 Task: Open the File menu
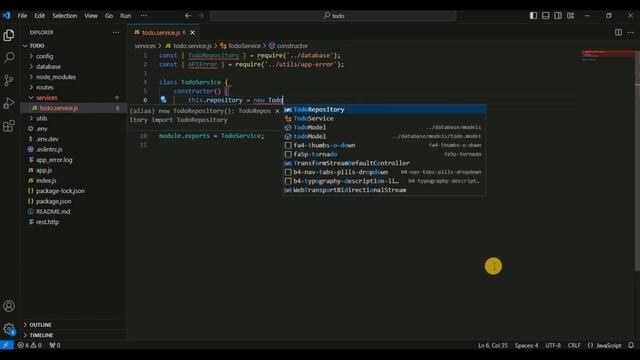pyautogui.click(x=22, y=16)
